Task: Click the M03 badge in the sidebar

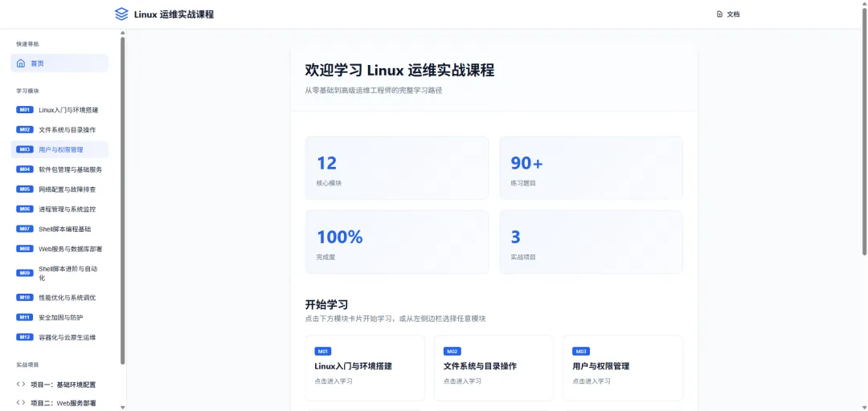Action: [25, 149]
